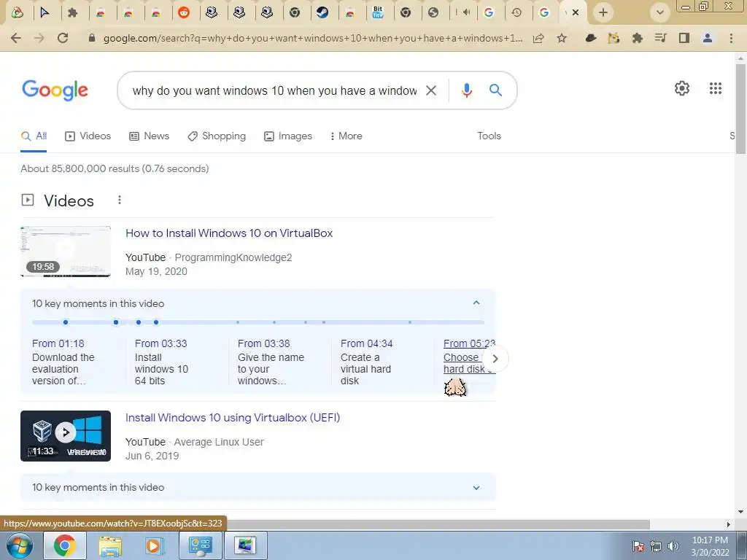Click the vertical page scrollbar
Image resolution: width=747 pixels, height=560 pixels.
pos(740,109)
